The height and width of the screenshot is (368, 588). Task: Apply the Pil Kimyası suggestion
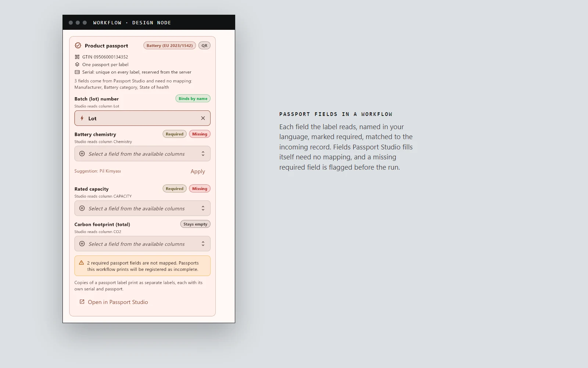tap(198, 171)
